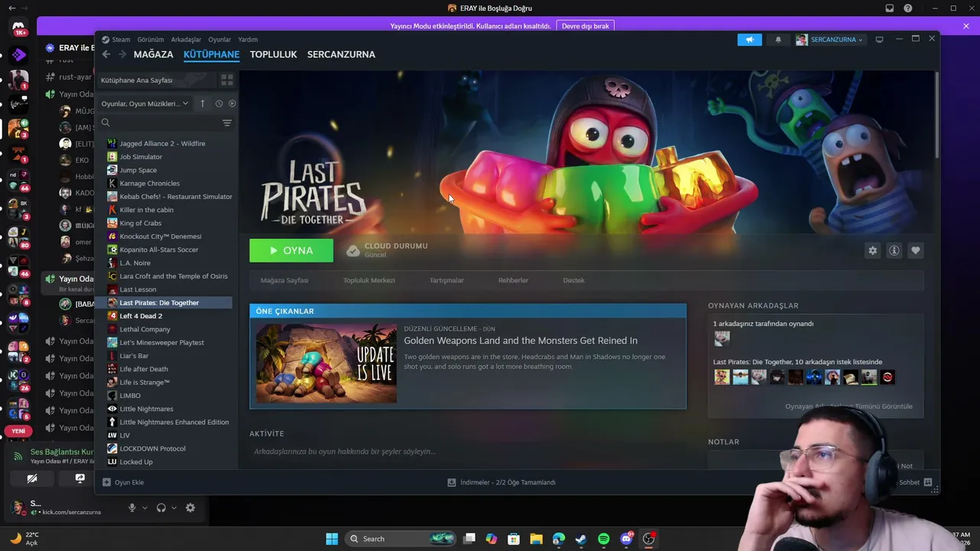The width and height of the screenshot is (980, 551).
Task: Go to the MAĞAZA tab
Action: point(153,54)
